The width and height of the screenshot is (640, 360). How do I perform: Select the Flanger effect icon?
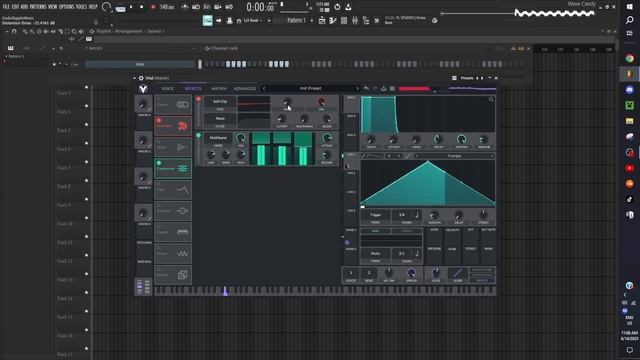pos(182,232)
